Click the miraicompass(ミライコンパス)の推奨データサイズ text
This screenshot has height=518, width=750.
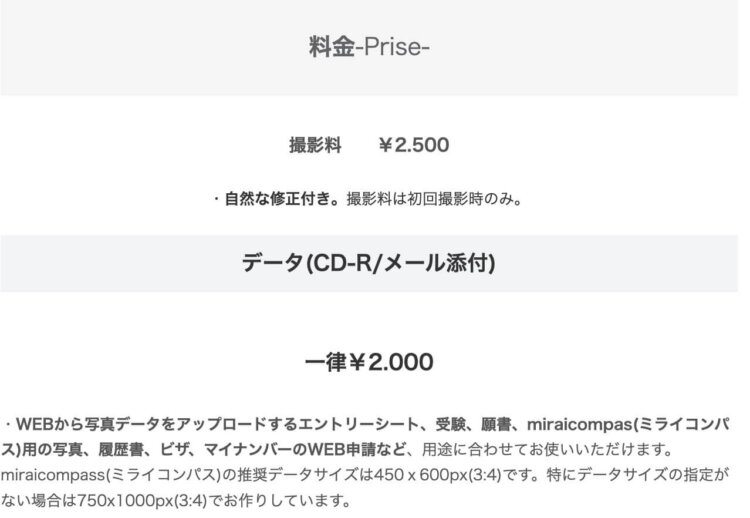click(179, 475)
